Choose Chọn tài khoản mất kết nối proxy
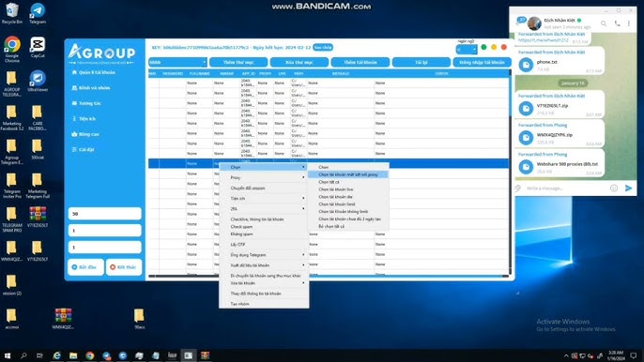The width and height of the screenshot is (644, 362). pyautogui.click(x=348, y=174)
